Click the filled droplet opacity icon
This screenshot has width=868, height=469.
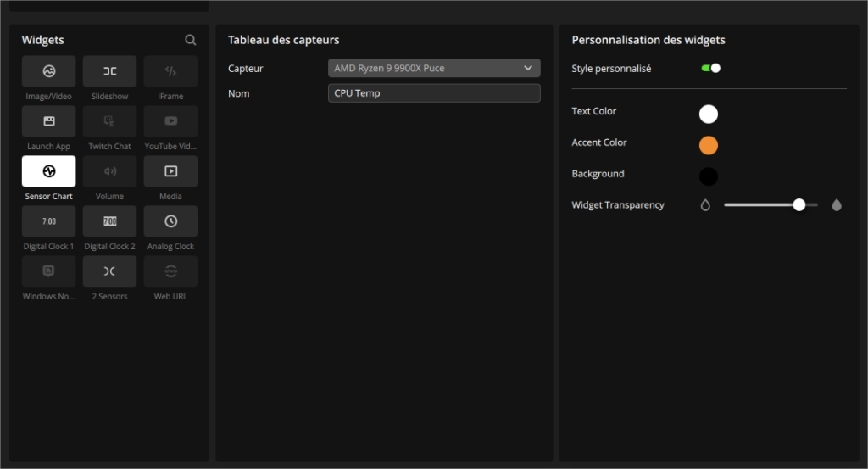coord(837,205)
